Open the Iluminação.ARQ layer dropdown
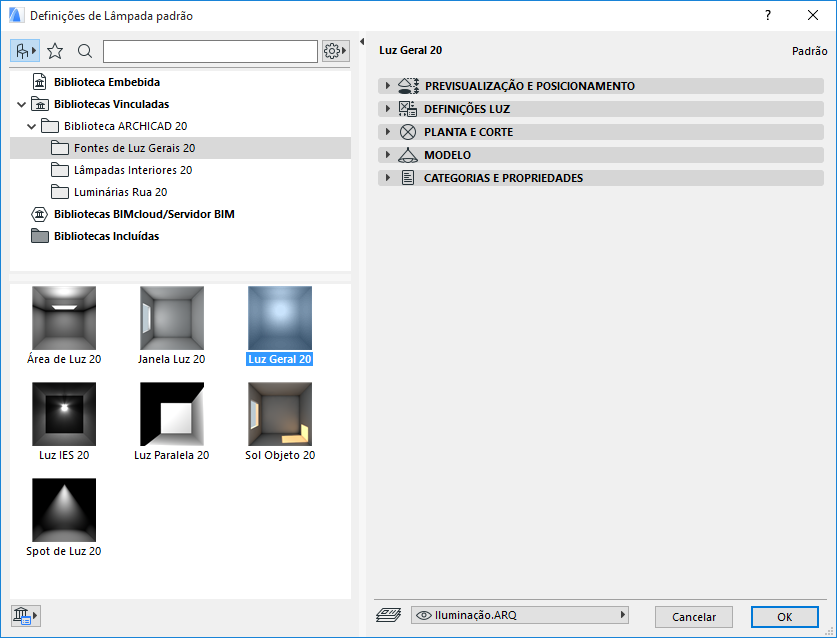Screen dimensions: 837x638 (520, 615)
